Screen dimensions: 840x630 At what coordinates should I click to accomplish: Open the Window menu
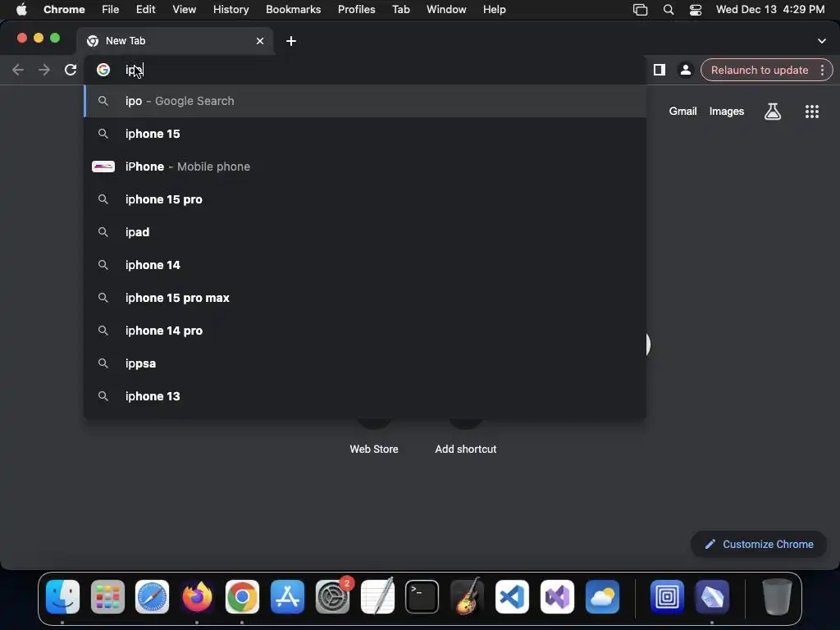pyautogui.click(x=446, y=9)
